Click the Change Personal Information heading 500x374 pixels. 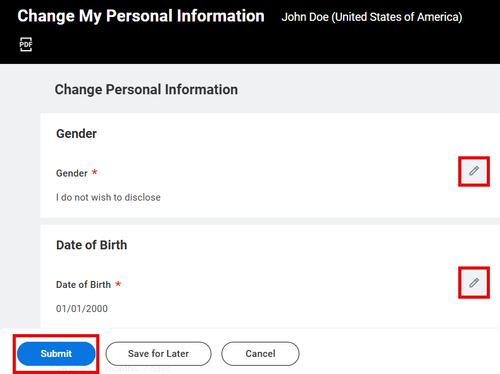[x=146, y=89]
